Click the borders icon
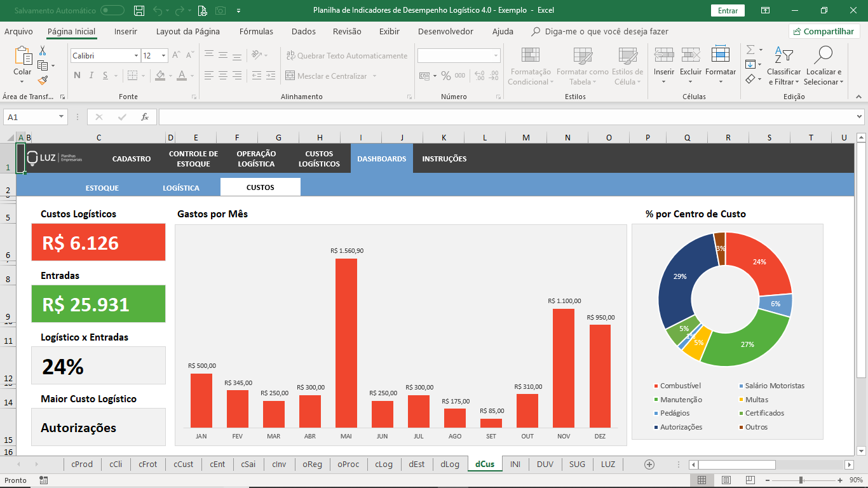The width and height of the screenshot is (868, 488). [x=132, y=76]
